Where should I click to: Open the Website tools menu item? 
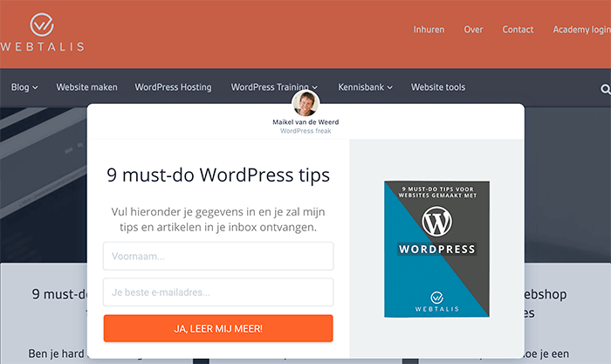[x=438, y=87]
